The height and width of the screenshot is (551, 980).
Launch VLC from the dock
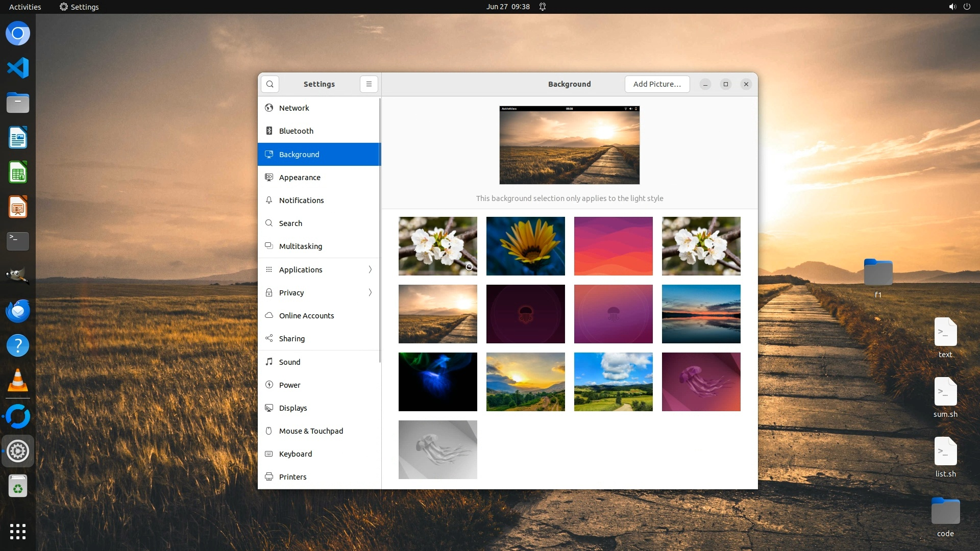(18, 381)
